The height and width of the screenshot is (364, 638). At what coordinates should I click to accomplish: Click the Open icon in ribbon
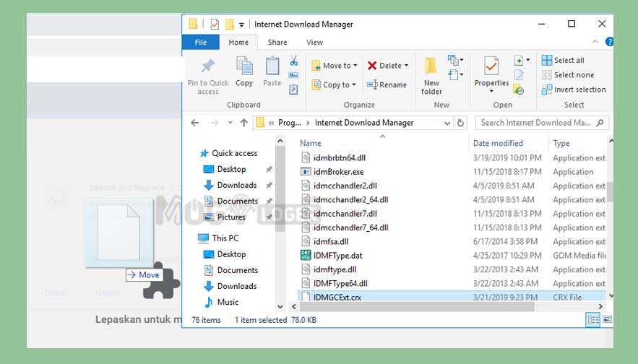(519, 60)
